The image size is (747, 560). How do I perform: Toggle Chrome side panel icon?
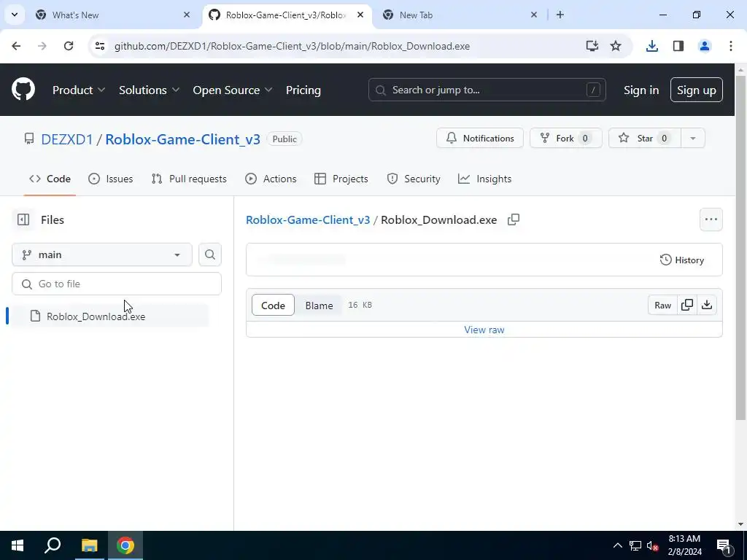point(678,46)
